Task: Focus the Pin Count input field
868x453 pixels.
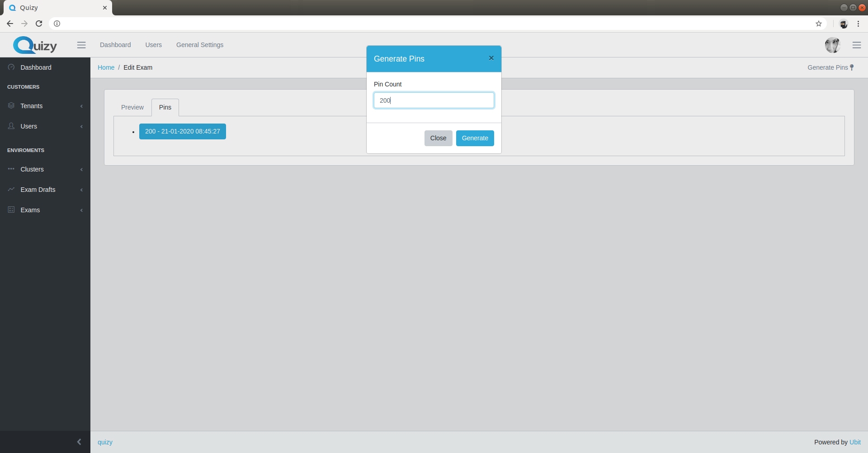Action: coord(434,100)
